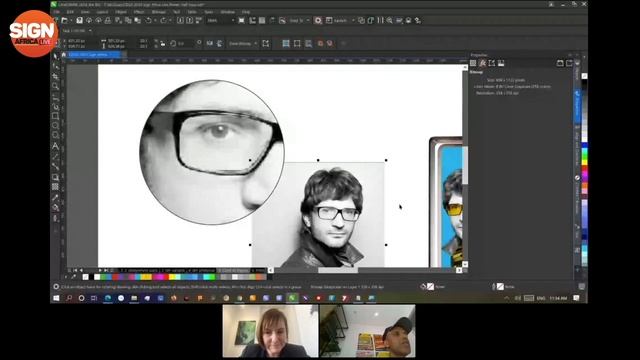Click the Edit Bitmap button in the property bar
This screenshot has width=640, height=360.
click(266, 43)
